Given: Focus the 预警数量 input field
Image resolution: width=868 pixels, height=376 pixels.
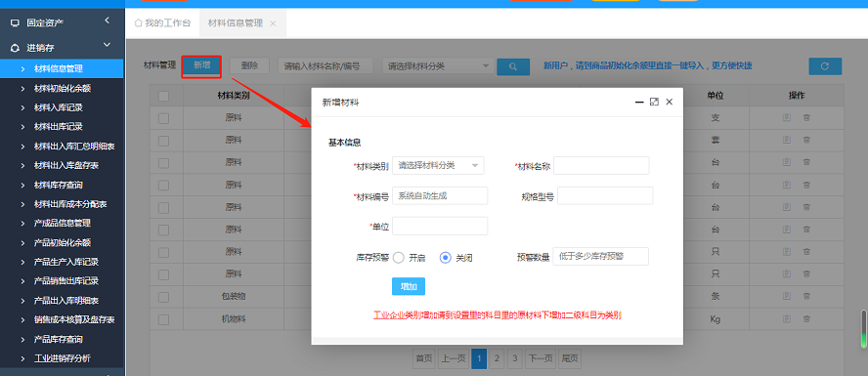Looking at the screenshot, I should click(x=600, y=257).
